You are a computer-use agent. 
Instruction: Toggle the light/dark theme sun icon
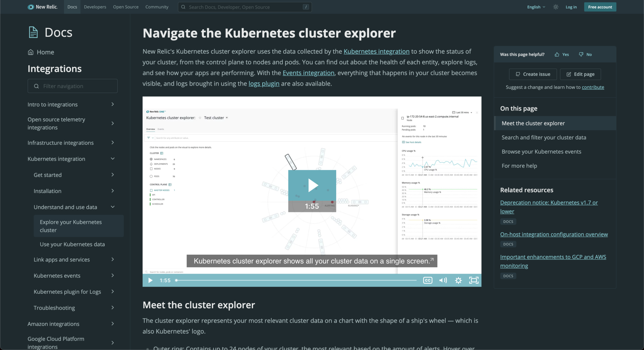click(556, 7)
